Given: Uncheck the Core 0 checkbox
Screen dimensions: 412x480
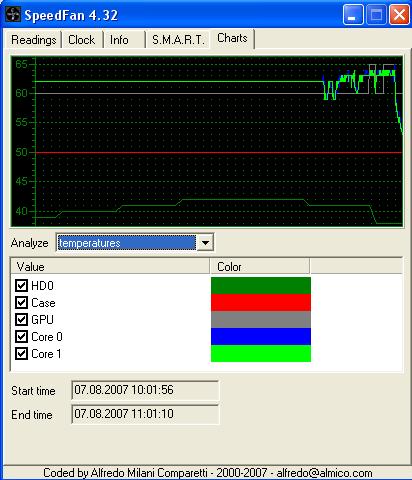Looking at the screenshot, I should pos(21,337).
